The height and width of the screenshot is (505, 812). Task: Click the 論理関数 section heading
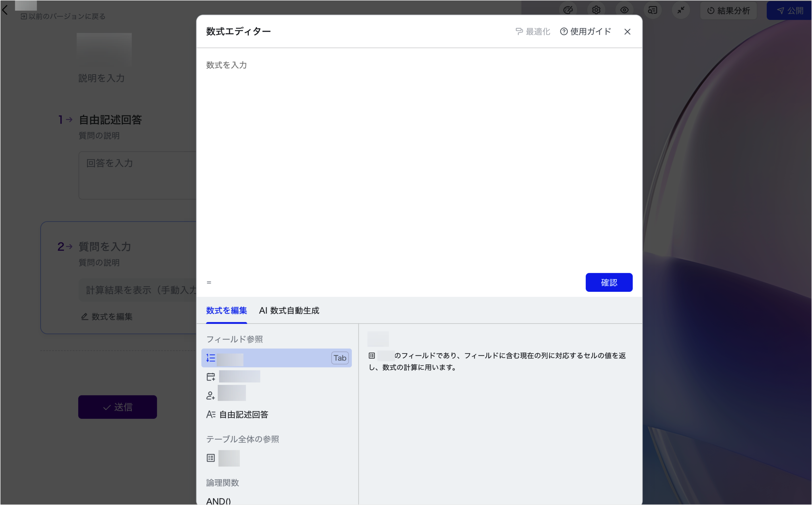tap(222, 483)
